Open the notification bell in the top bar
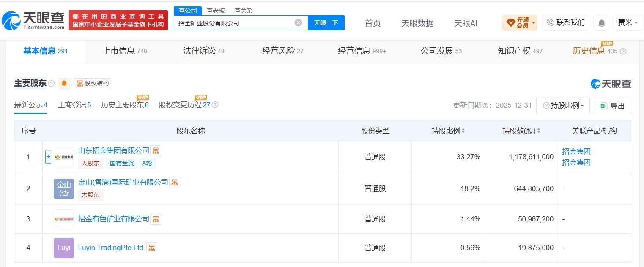The height and width of the screenshot is (267, 644). [x=601, y=23]
